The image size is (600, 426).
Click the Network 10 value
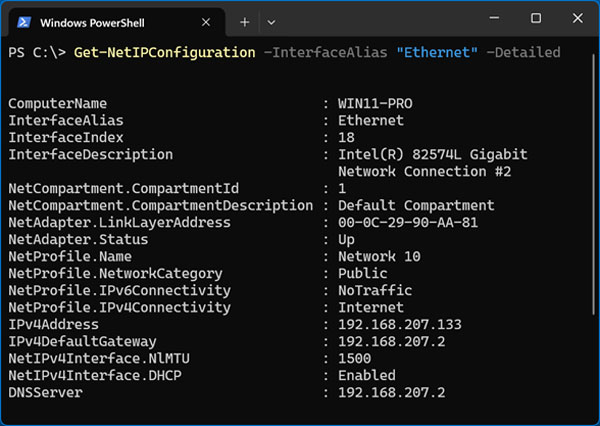pyautogui.click(x=379, y=256)
